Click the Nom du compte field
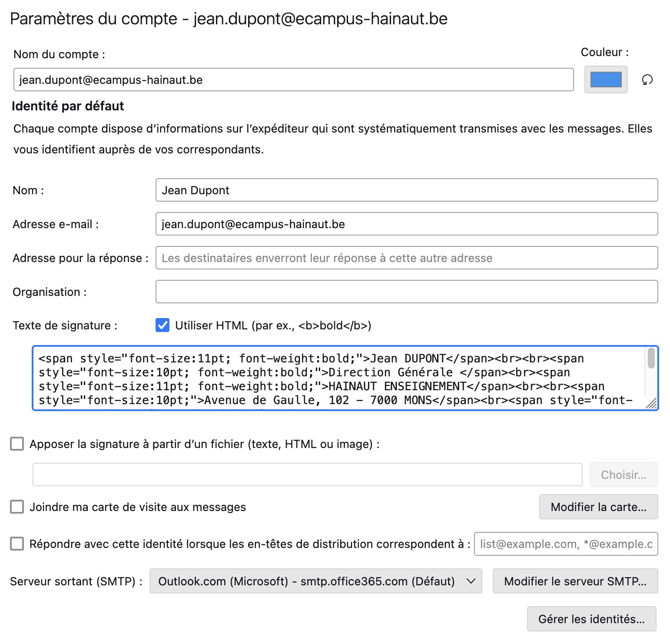 coord(293,80)
